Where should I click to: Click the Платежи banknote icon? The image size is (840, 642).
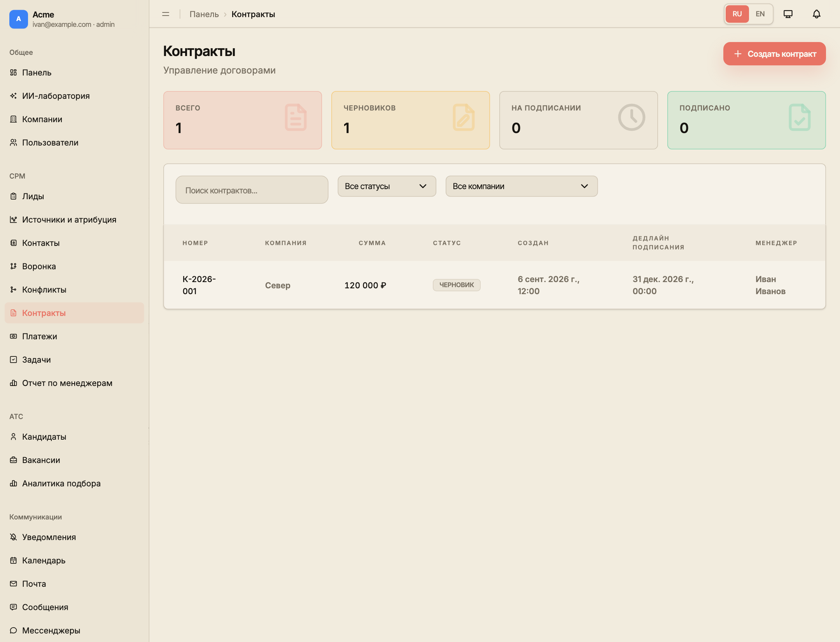[x=14, y=336]
